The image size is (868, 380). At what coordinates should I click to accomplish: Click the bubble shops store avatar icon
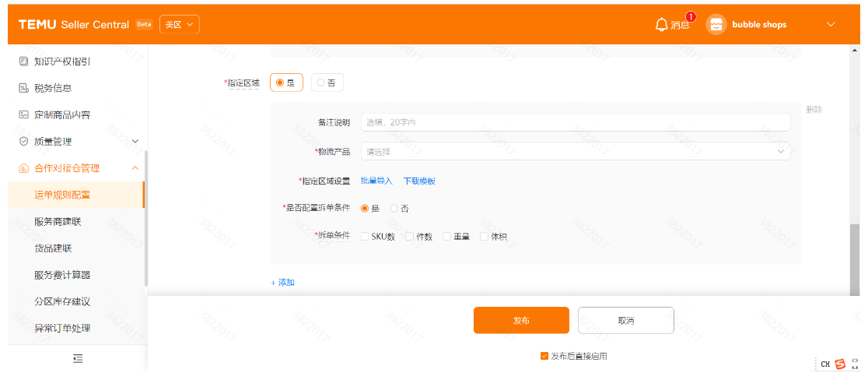716,25
